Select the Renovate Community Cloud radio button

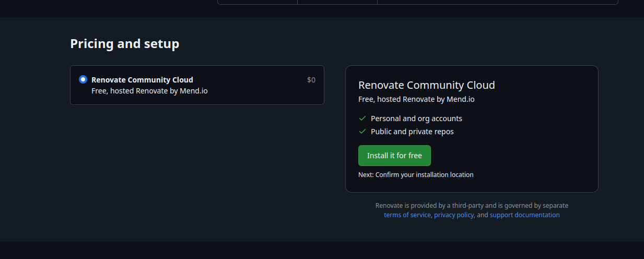click(x=83, y=79)
